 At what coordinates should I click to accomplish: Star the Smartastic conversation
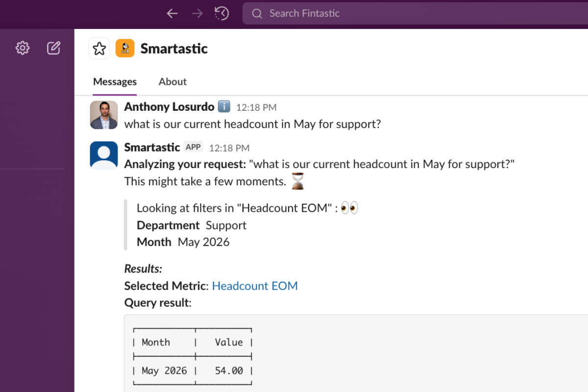tap(99, 48)
